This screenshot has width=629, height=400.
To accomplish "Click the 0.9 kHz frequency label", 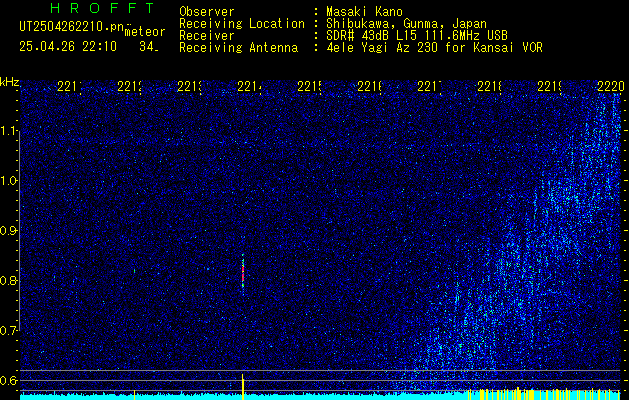I will point(8,231).
